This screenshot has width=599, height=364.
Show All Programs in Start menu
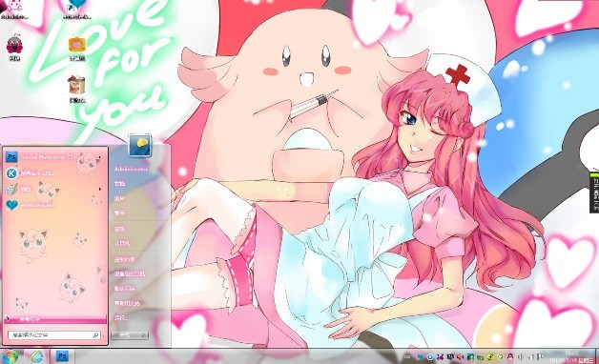(x=55, y=318)
